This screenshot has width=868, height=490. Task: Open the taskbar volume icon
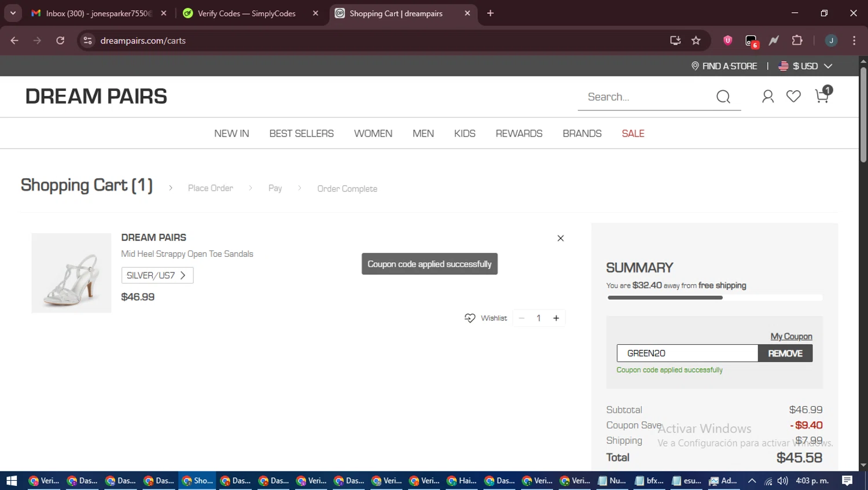[x=783, y=481]
